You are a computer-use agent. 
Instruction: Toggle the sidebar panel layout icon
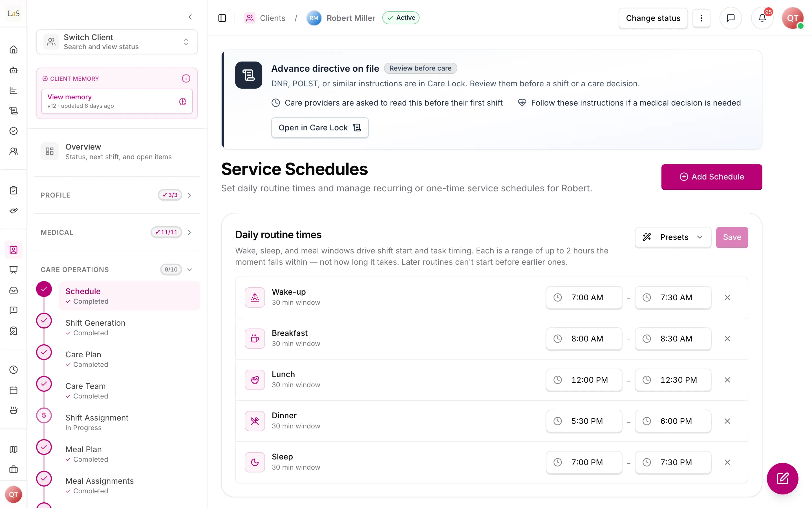pyautogui.click(x=222, y=18)
